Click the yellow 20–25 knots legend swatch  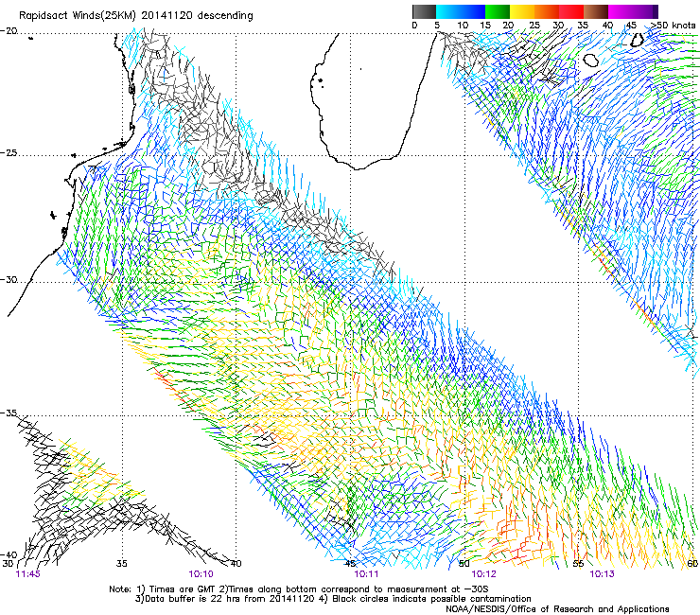pyautogui.click(x=522, y=11)
